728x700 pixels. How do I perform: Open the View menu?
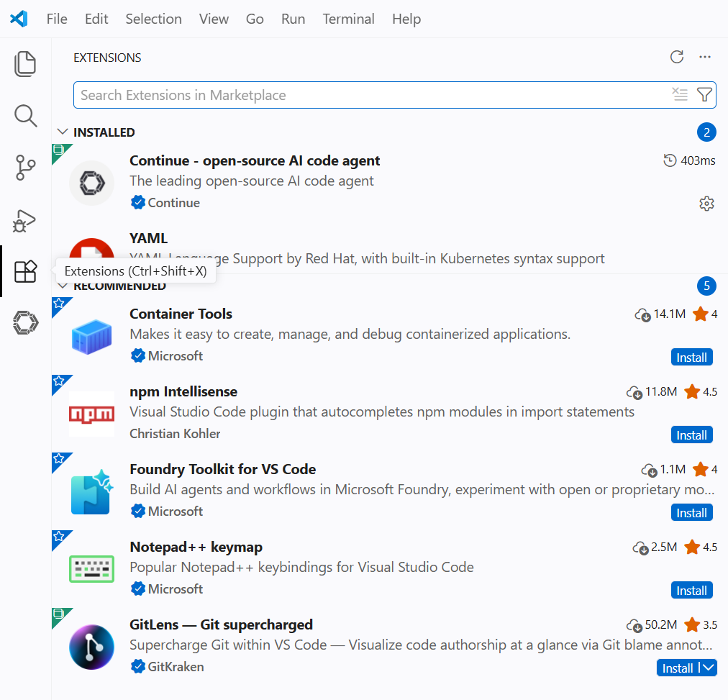point(214,19)
